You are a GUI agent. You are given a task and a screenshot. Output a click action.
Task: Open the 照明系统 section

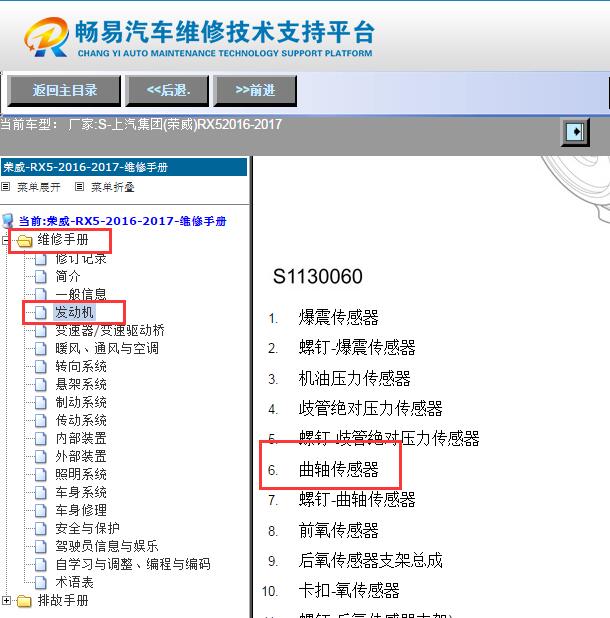coord(81,474)
